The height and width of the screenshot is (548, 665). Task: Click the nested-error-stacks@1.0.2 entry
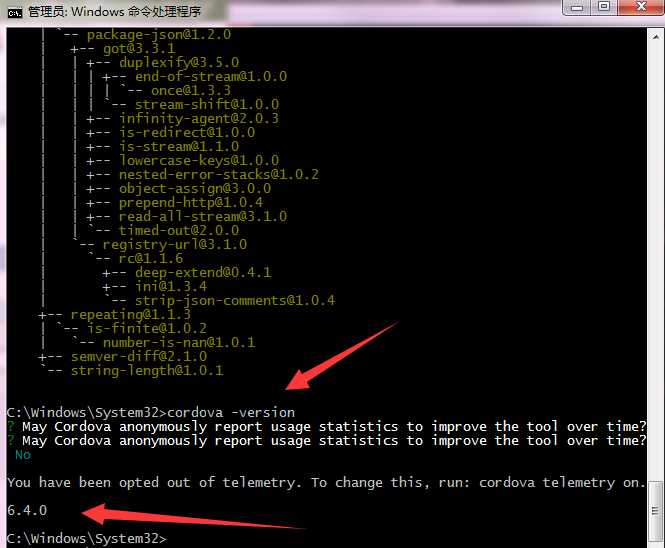pos(219,174)
